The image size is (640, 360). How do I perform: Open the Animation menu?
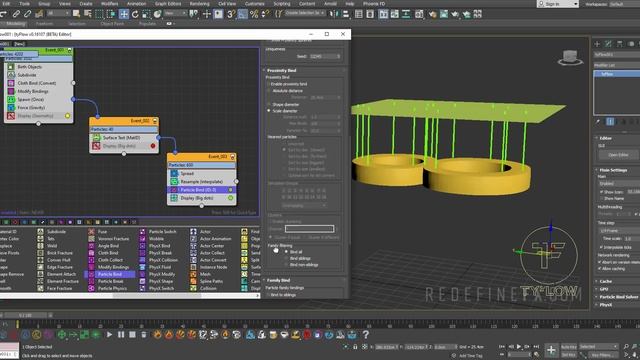[136, 4]
